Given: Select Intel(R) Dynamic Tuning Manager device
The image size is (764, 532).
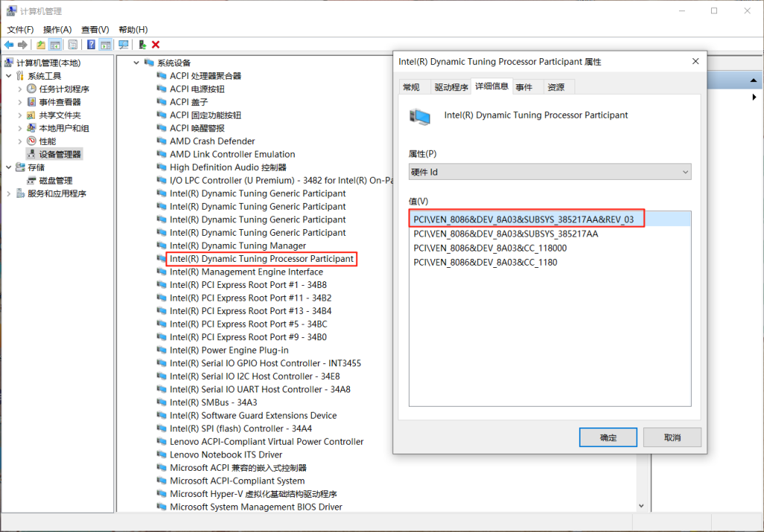Looking at the screenshot, I should (x=237, y=245).
